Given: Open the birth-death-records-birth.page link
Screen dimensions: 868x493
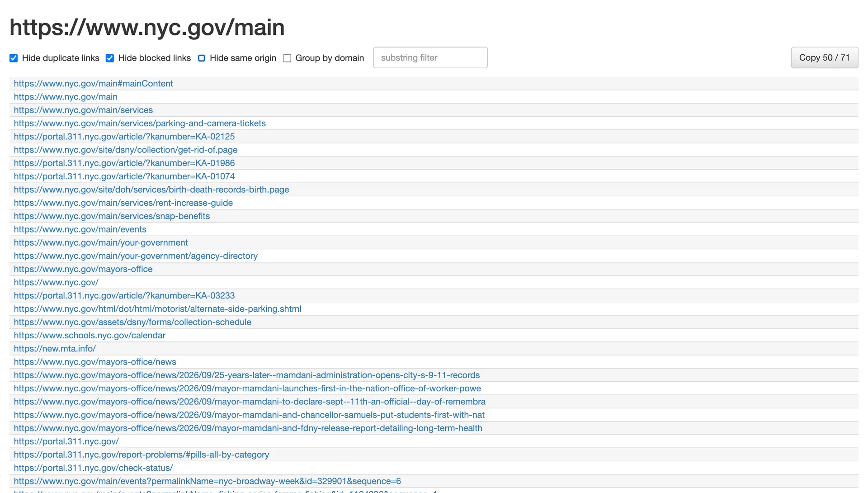Looking at the screenshot, I should 151,190.
